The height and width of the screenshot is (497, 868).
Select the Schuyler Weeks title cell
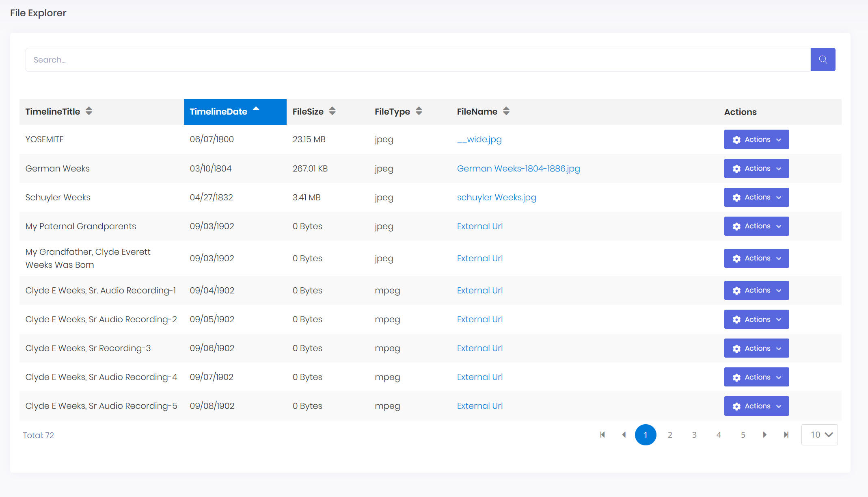[x=58, y=197]
